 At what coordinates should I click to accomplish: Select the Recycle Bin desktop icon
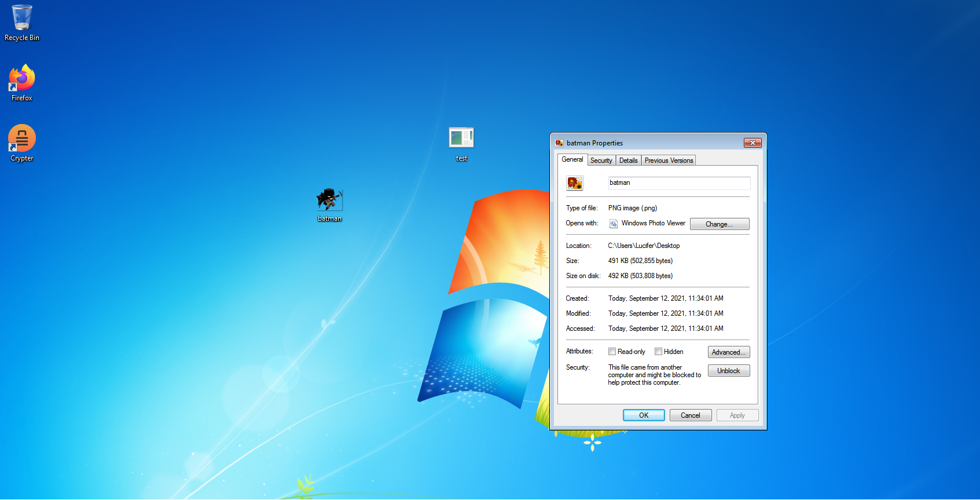22,19
